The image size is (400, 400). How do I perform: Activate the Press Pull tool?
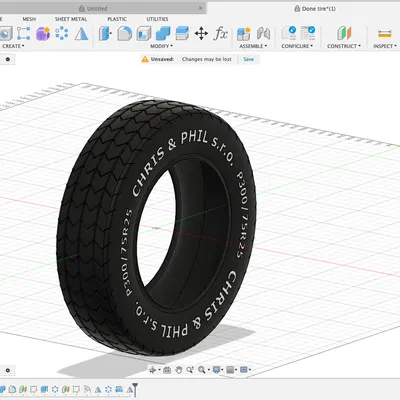tap(105, 34)
